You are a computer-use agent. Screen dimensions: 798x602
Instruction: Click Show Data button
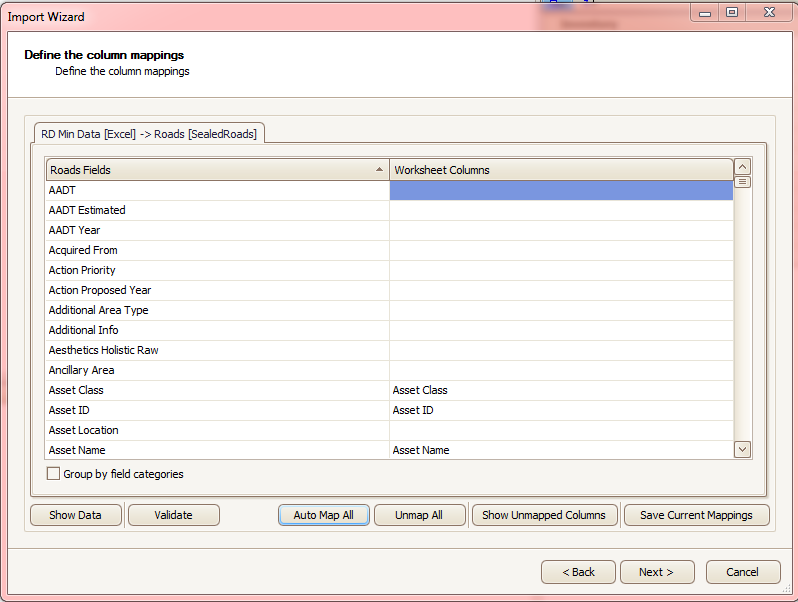point(76,515)
